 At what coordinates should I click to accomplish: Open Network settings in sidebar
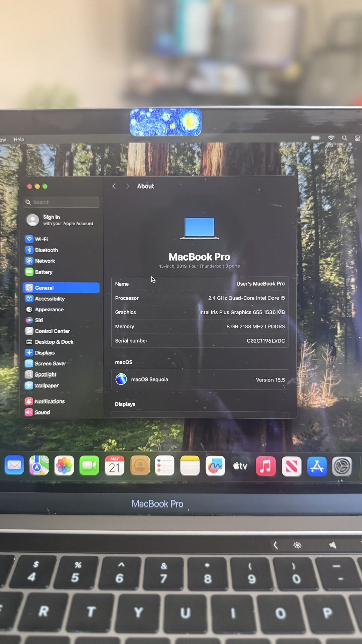[40, 261]
